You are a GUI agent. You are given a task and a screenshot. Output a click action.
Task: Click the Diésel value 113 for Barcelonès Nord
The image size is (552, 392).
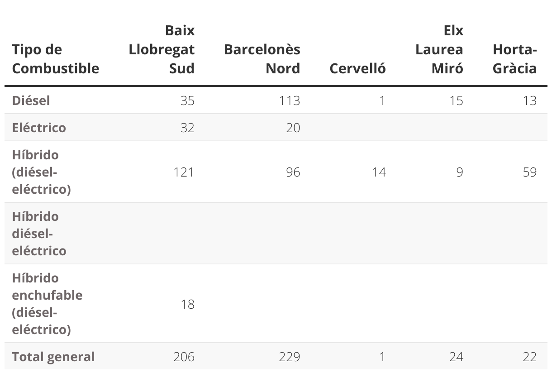click(289, 100)
